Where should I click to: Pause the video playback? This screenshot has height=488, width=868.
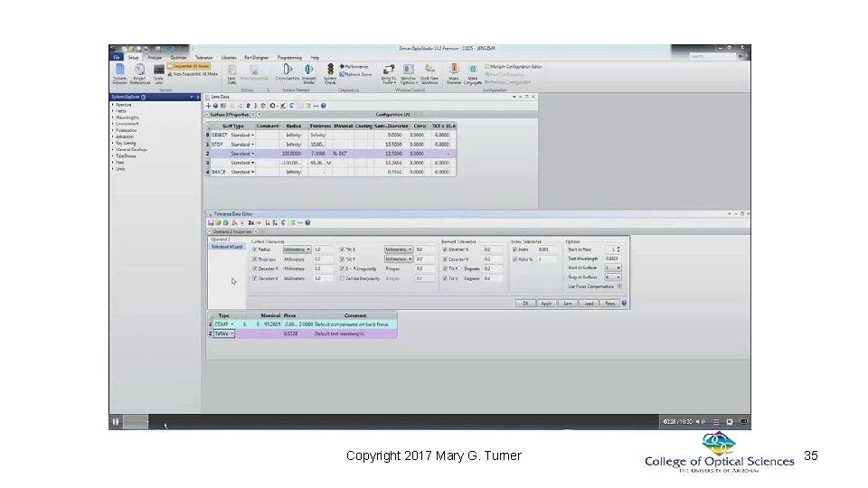click(x=116, y=422)
